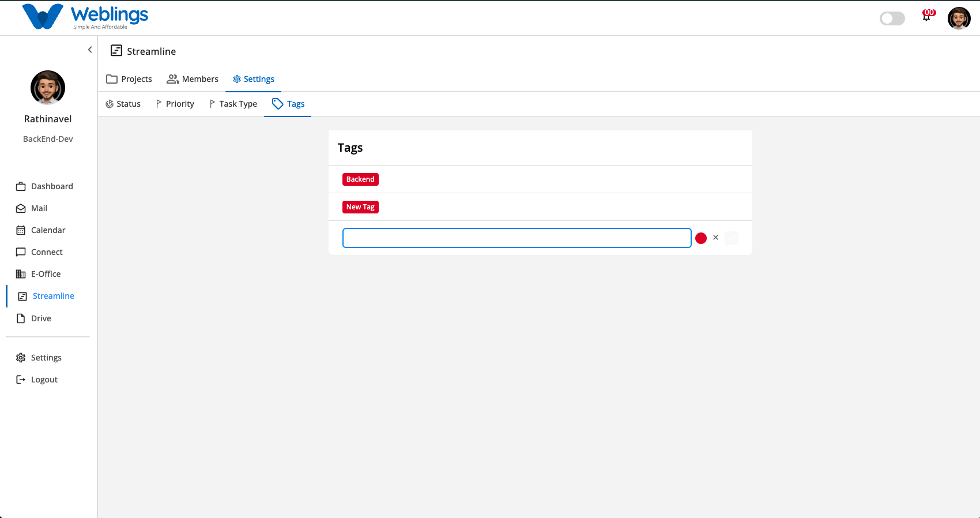Click the Logout arrow icon

[x=21, y=380]
